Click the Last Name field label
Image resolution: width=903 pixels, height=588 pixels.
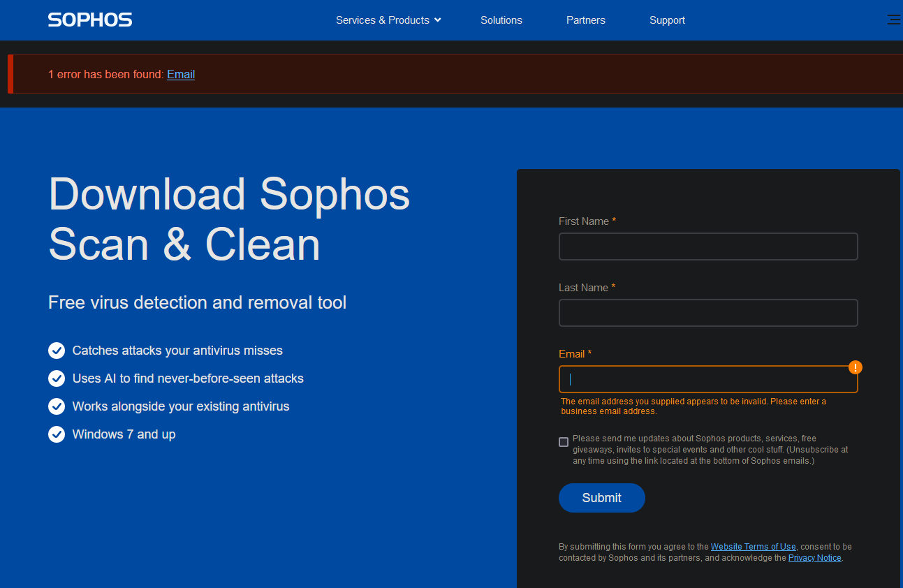[x=587, y=288]
